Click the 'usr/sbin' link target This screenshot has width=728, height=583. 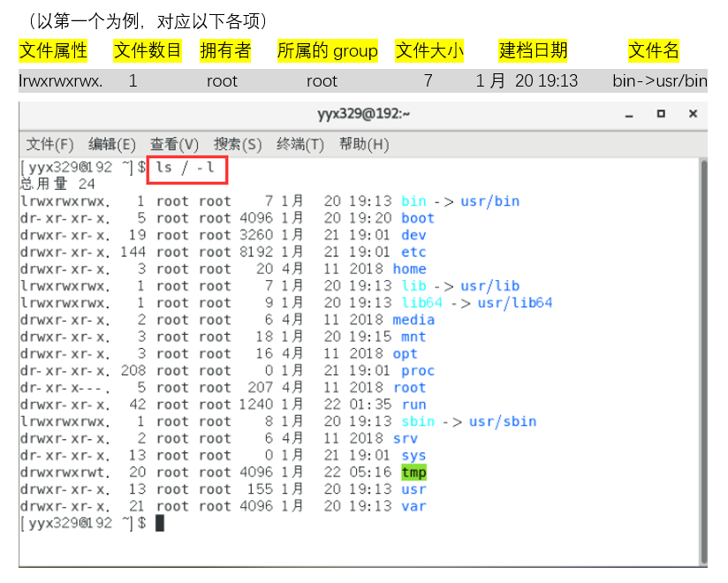(x=503, y=421)
